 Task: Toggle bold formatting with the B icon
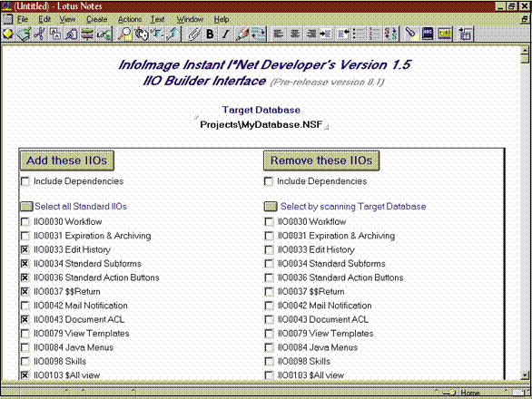[x=210, y=34]
